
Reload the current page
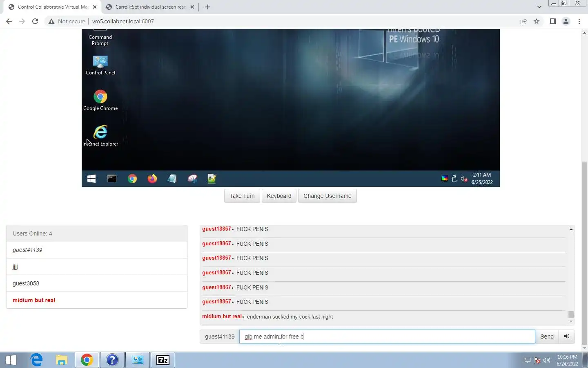pos(35,21)
